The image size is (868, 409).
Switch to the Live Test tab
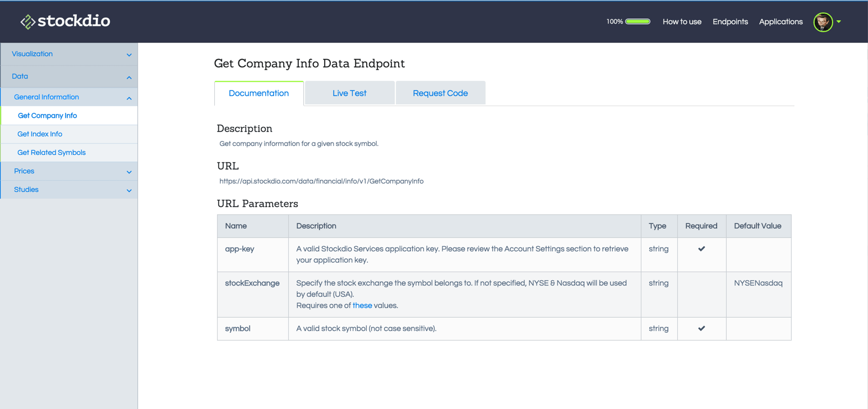349,93
